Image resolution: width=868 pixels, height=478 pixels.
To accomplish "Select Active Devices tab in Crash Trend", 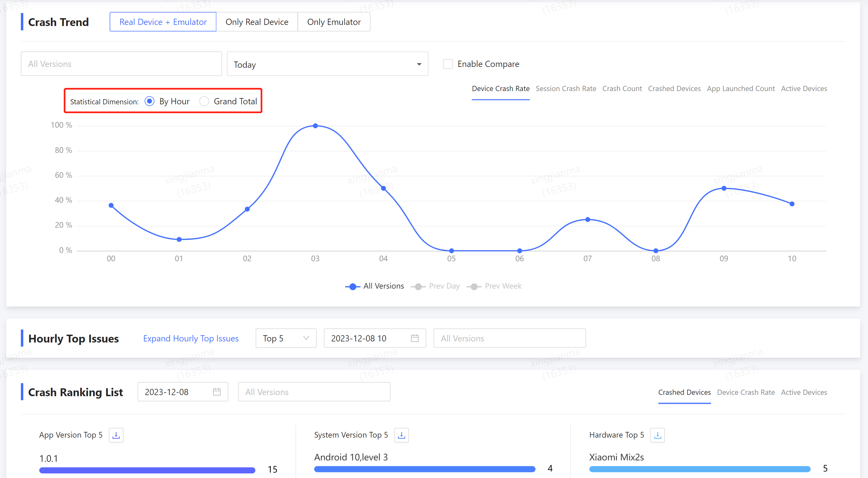I will point(804,89).
